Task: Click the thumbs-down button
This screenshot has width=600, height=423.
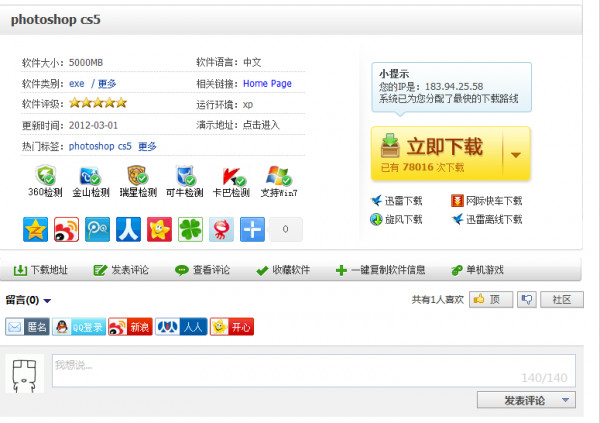Action: pyautogui.click(x=527, y=299)
